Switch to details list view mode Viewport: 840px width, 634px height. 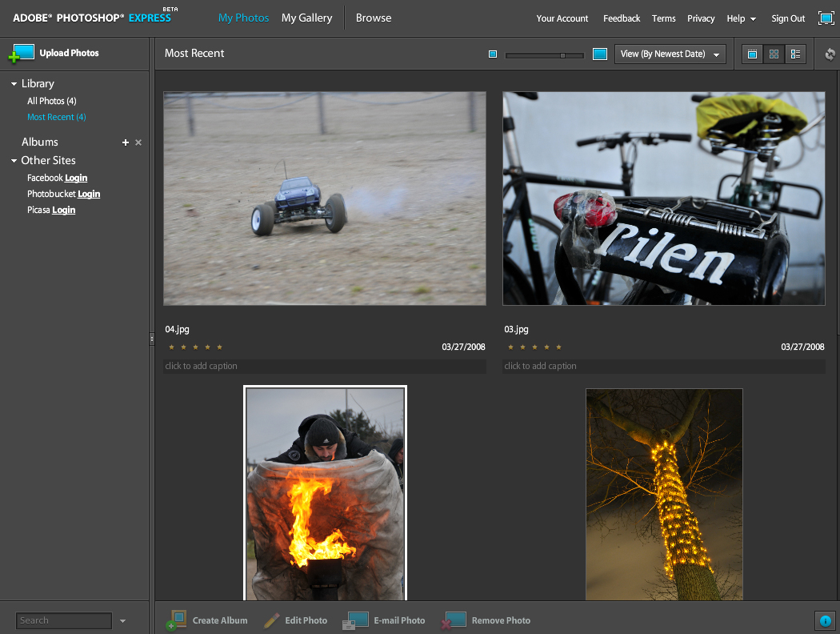click(x=795, y=54)
